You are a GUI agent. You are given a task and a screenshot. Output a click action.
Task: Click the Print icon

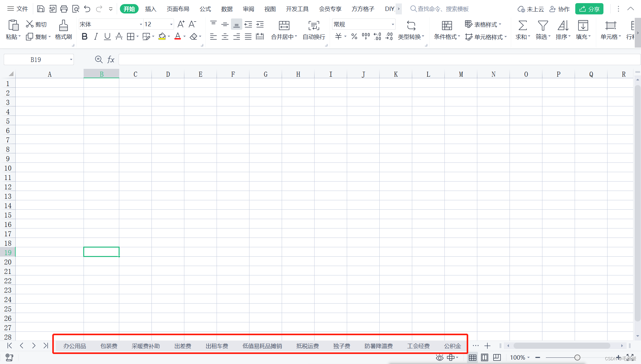point(64,9)
